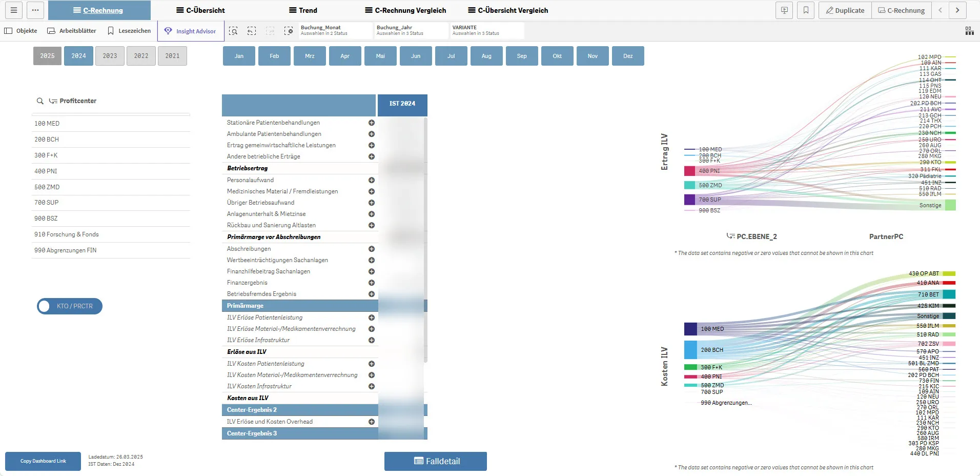Open the presentation mode icon
The height and width of the screenshot is (476, 980).
[784, 10]
